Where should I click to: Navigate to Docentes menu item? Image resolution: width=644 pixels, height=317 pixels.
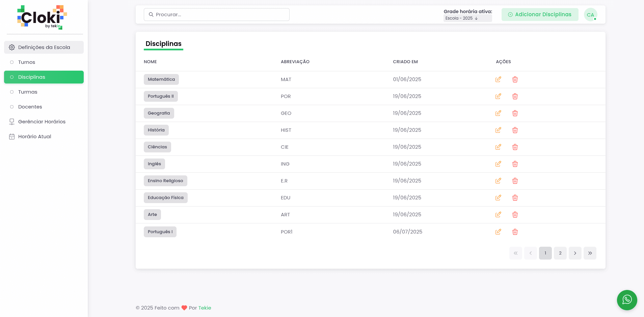[x=30, y=107]
